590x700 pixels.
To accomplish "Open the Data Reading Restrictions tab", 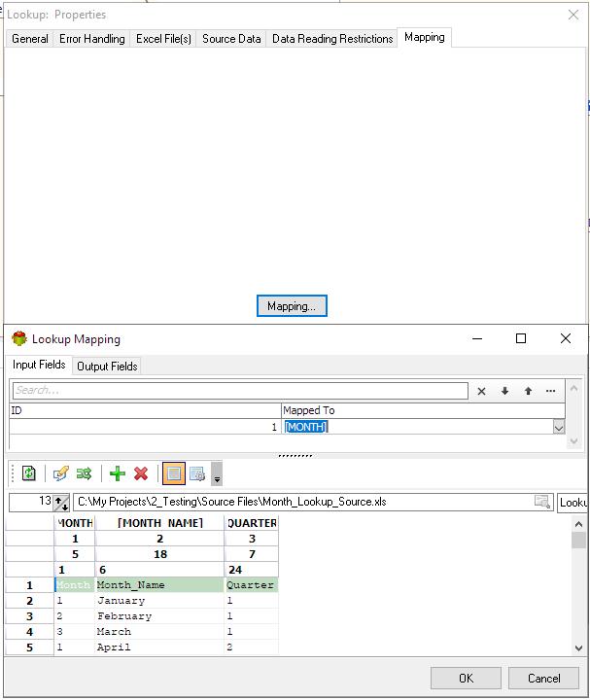I will (x=332, y=39).
